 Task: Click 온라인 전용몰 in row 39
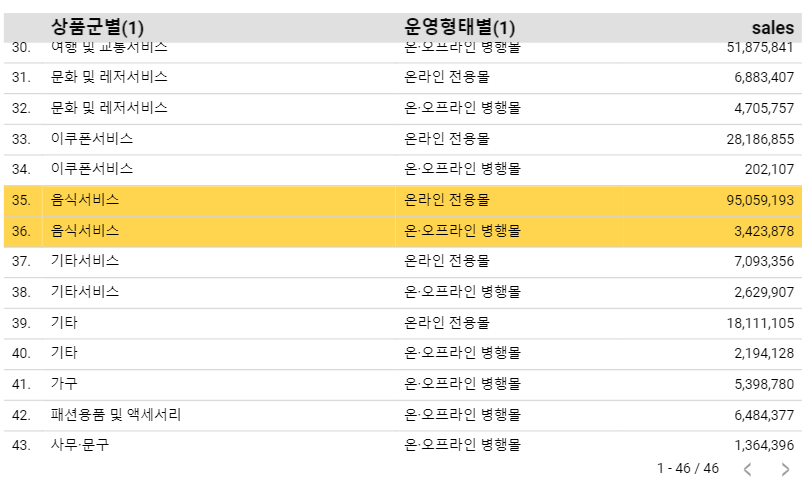(x=447, y=322)
